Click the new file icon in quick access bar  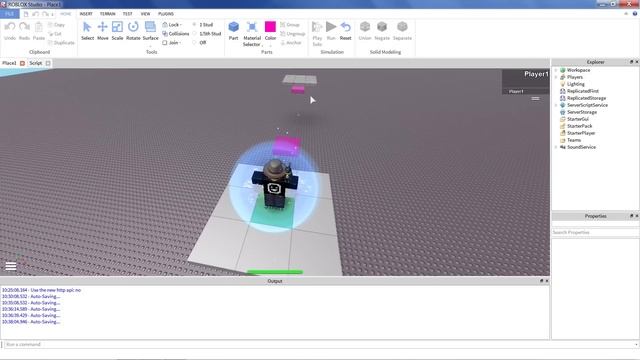(26, 14)
